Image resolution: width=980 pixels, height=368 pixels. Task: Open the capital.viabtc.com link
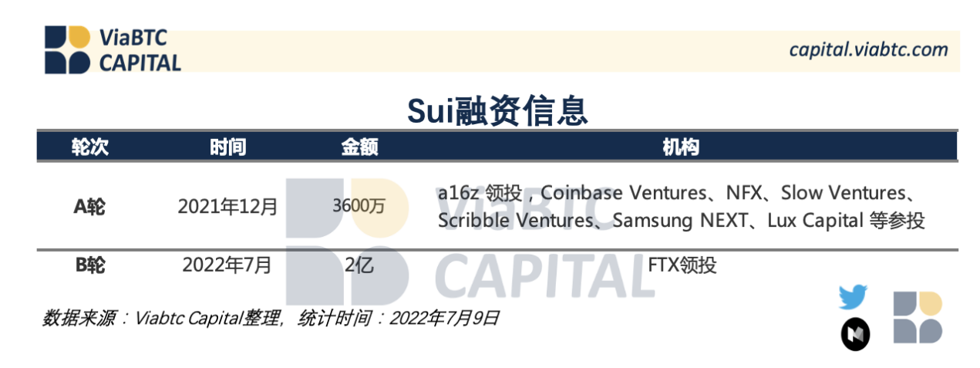coord(868,50)
